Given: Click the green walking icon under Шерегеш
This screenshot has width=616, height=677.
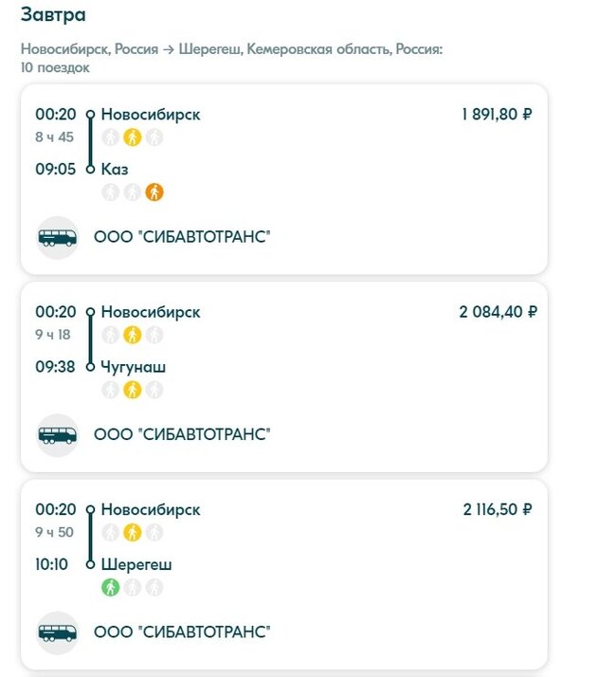Looking at the screenshot, I should [x=111, y=587].
